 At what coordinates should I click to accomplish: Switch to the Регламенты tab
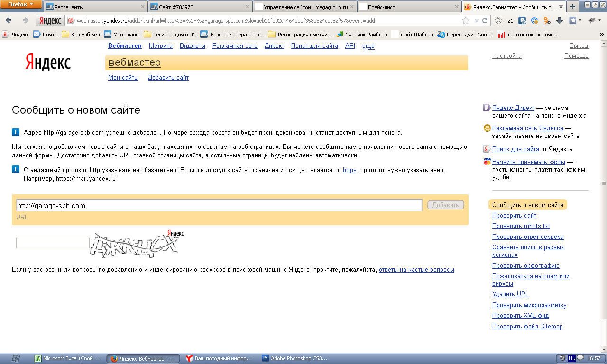95,7
